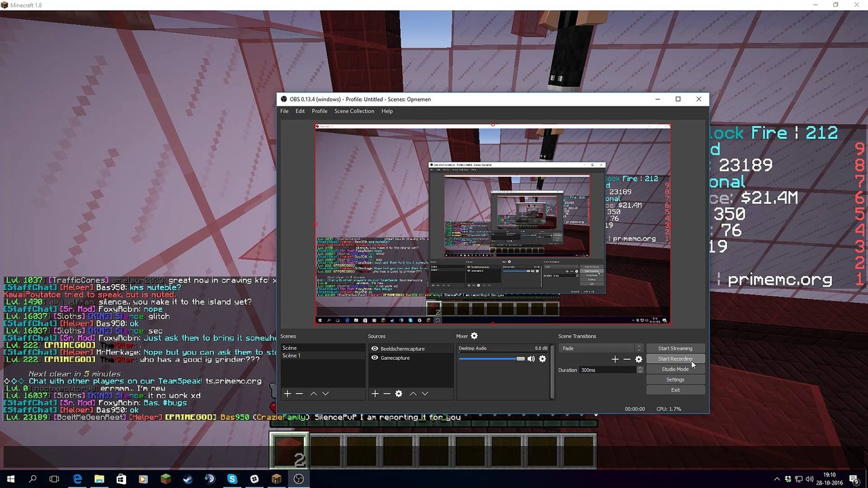The image size is (868, 488).
Task: Open the Windows Store taskbar icon
Action: point(121,479)
